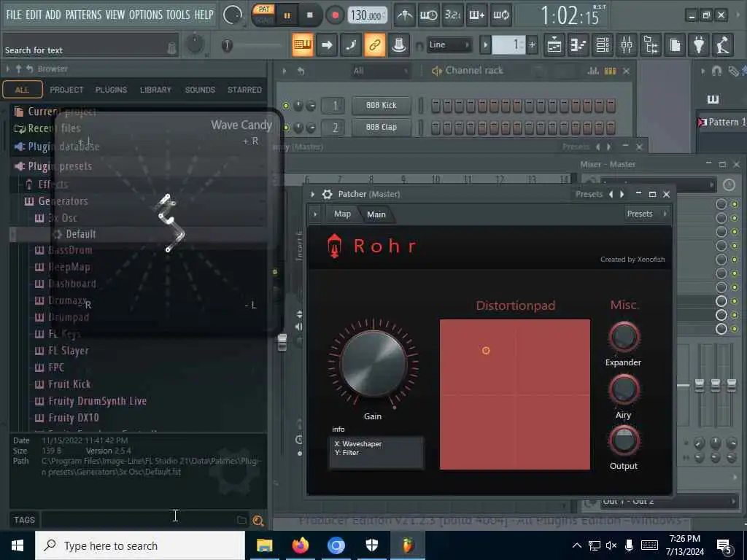Click the stop button
The image size is (747, 560).
(309, 15)
